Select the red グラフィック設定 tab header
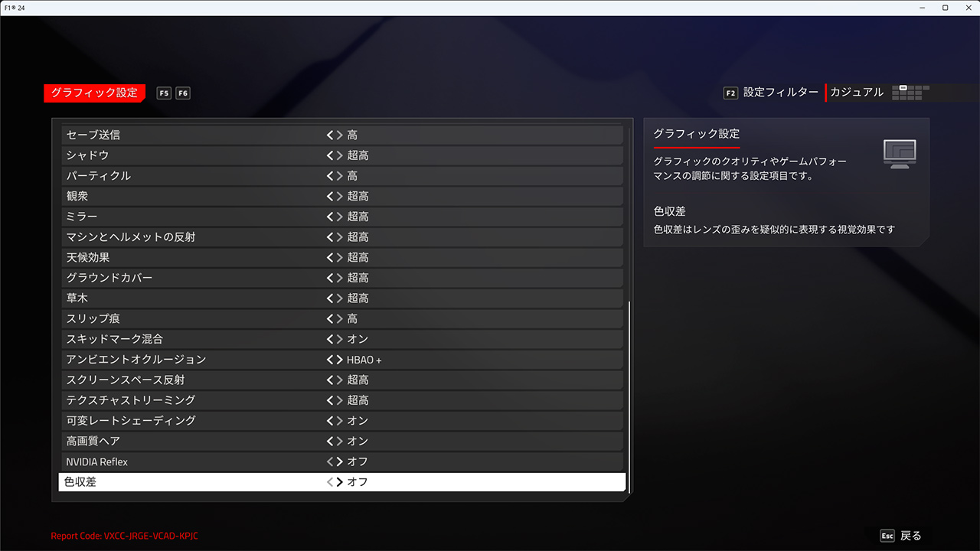The image size is (980, 551). point(94,93)
